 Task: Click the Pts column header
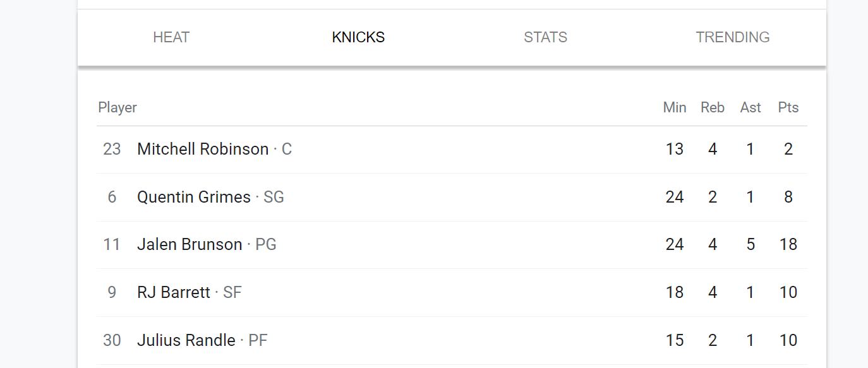point(788,107)
